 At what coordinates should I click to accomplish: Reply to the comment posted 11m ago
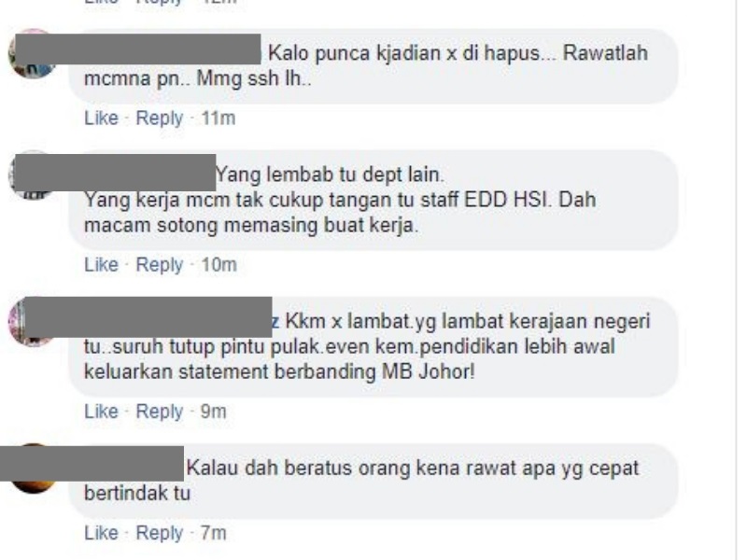(159, 118)
